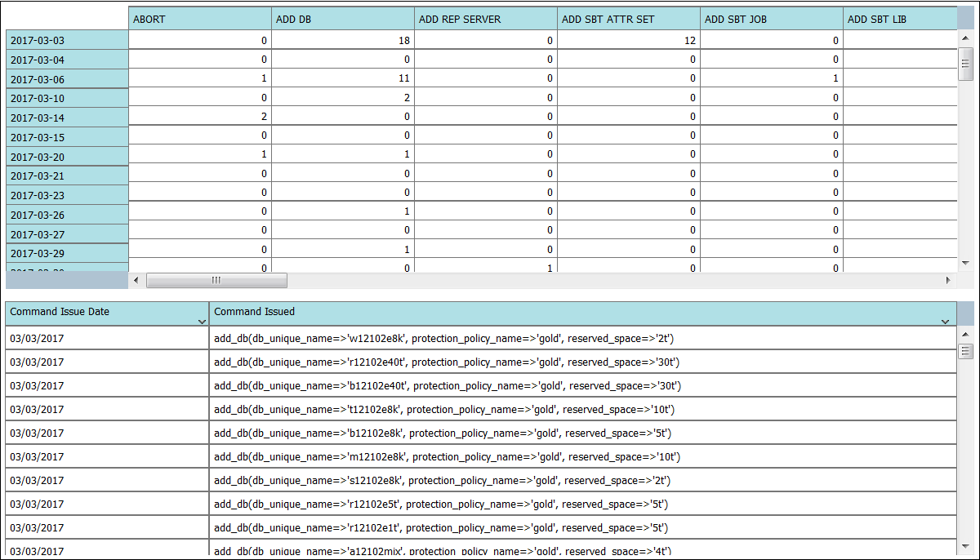This screenshot has height=560, width=980.
Task: Click the ADD SBT ATTR SET cell showing 12
Action: (629, 40)
